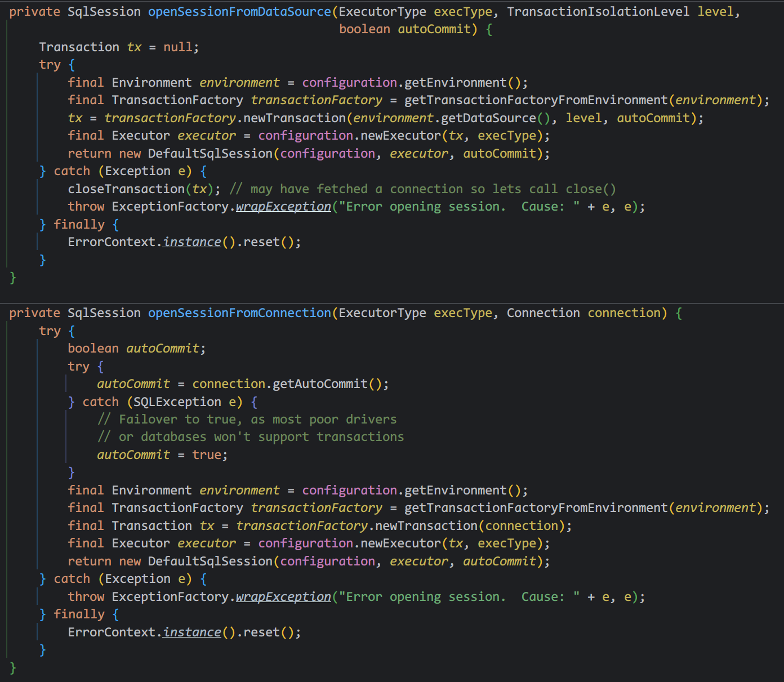Click the "Failover to true" comment line

coord(247,420)
